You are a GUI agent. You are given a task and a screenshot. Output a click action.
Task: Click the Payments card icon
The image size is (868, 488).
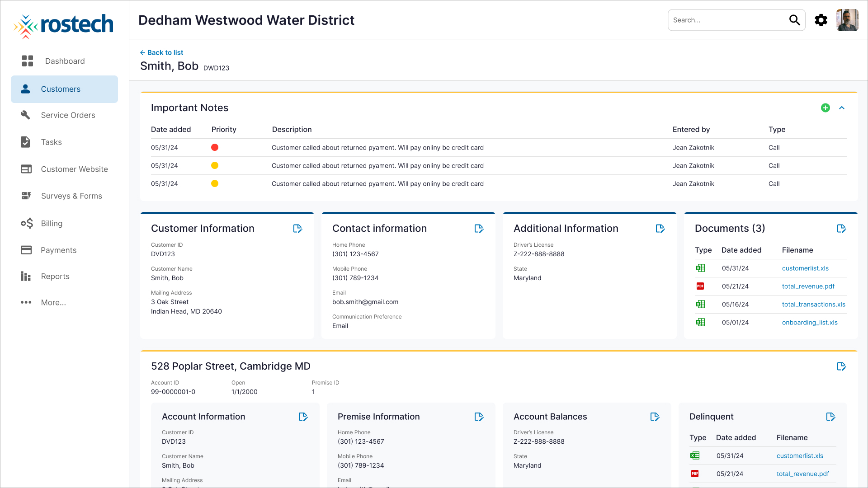click(26, 250)
